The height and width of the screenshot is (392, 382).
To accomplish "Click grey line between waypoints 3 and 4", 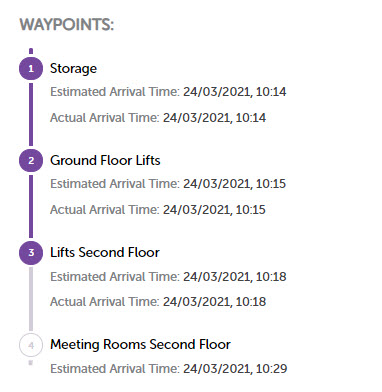I will pyautogui.click(x=31, y=299).
